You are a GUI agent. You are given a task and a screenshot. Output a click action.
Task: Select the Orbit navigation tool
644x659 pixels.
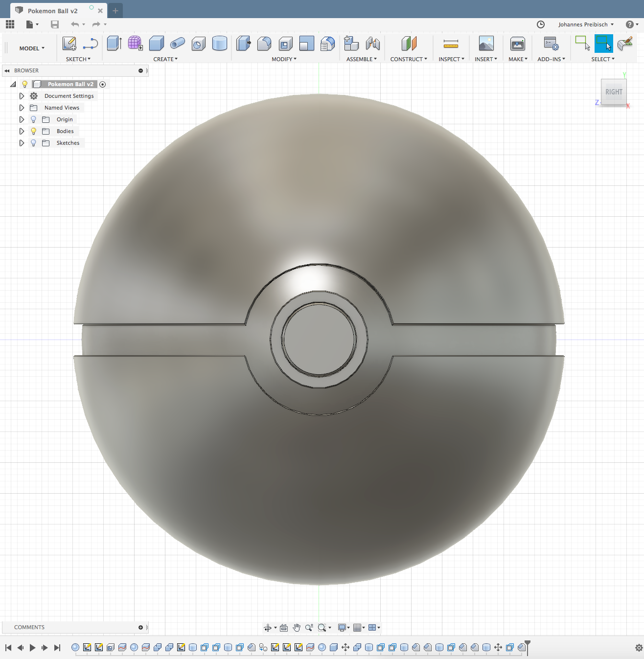(267, 628)
